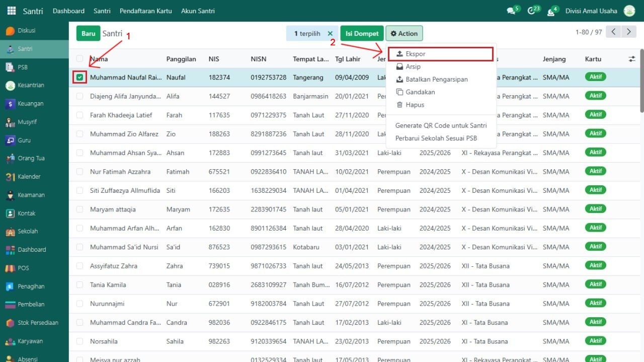Open the POS sidebar icon

pos(10,268)
